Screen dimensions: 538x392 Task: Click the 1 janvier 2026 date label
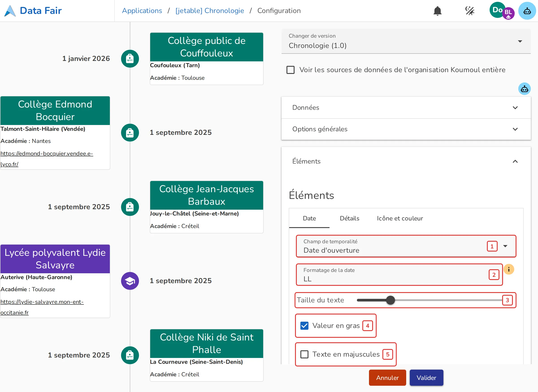click(86, 59)
